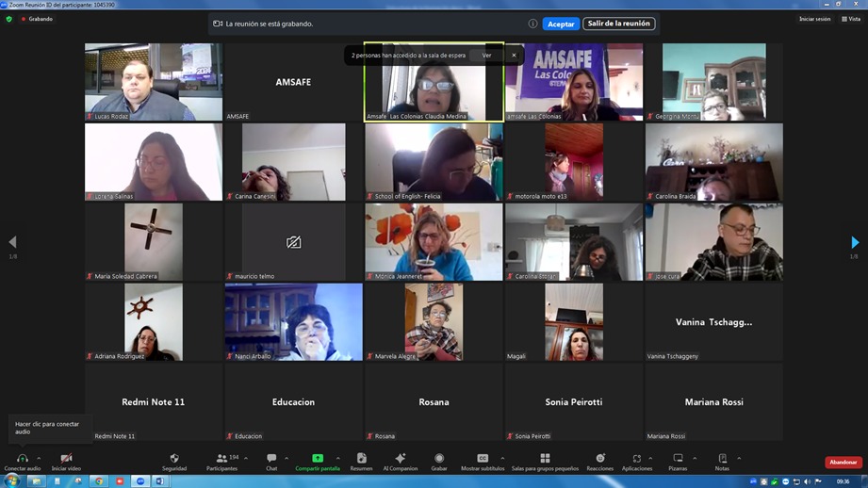This screenshot has width=868, height=488.
Task: Open the Pizarras whiteboard tool
Action: click(678, 460)
